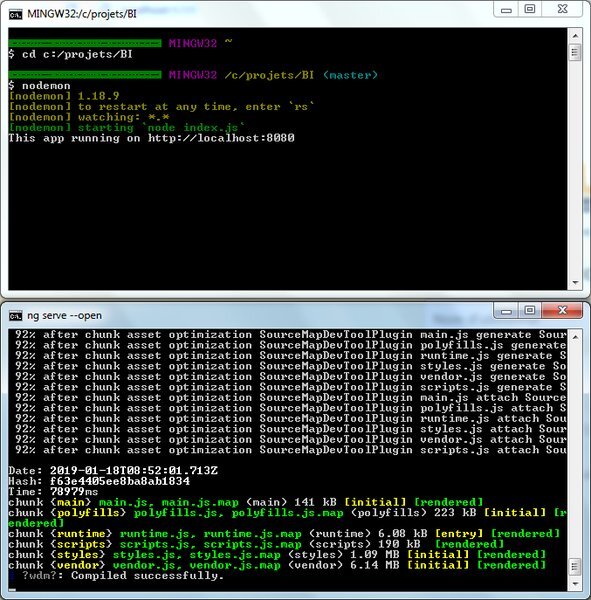Minimize the MINGW32 terminal window

coord(506,10)
